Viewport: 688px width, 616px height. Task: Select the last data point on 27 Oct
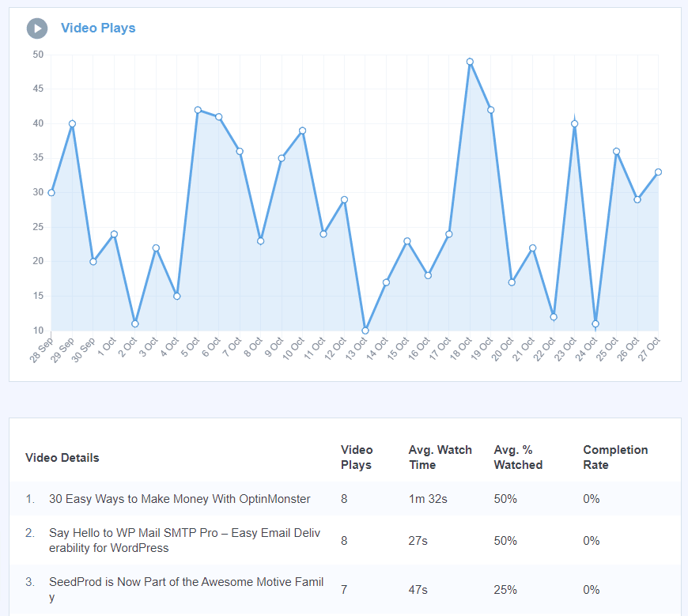pos(659,170)
